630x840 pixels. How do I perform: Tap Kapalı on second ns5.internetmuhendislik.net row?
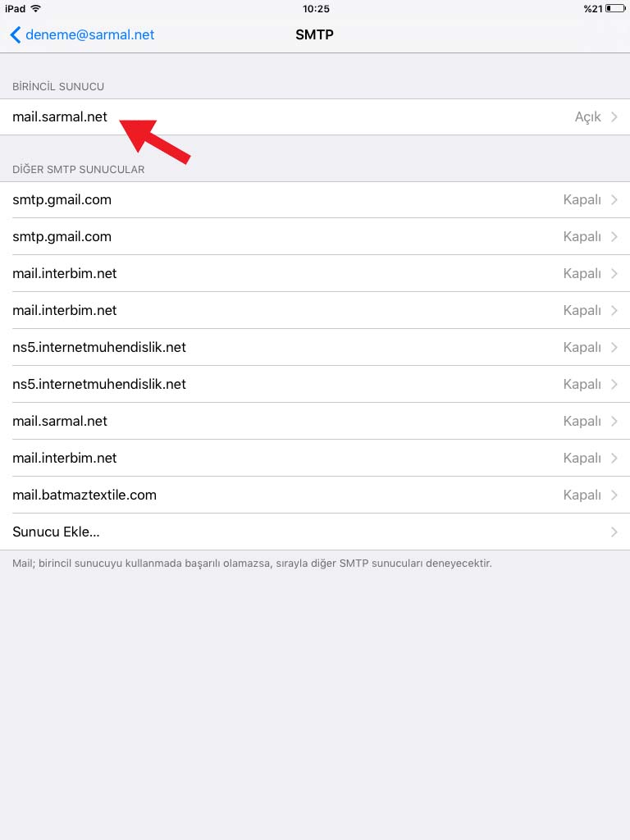click(582, 385)
